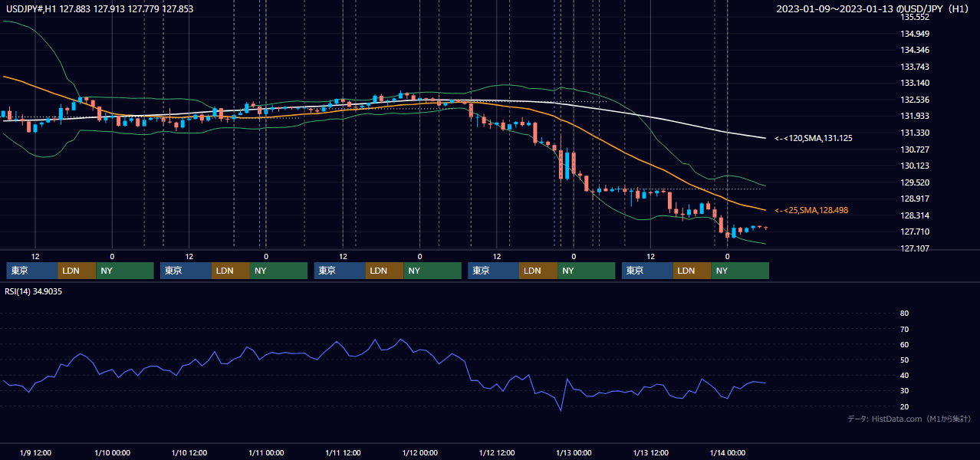Click the LDN session box for 1/9
Image resolution: width=980 pixels, height=460 pixels.
click(77, 271)
